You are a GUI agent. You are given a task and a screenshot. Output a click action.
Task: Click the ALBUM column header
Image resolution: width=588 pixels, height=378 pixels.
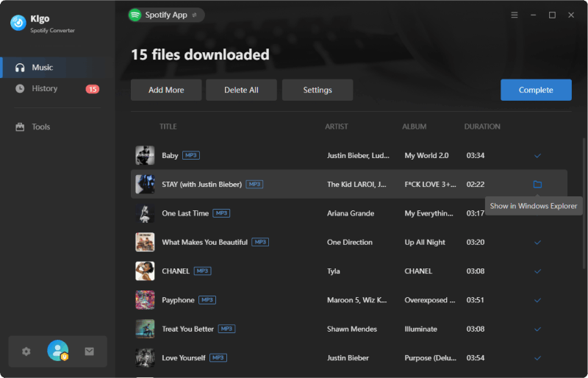pyautogui.click(x=415, y=126)
